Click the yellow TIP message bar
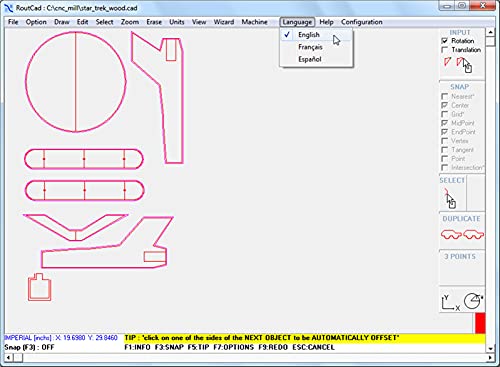The width and height of the screenshot is (500, 367). coord(304,338)
